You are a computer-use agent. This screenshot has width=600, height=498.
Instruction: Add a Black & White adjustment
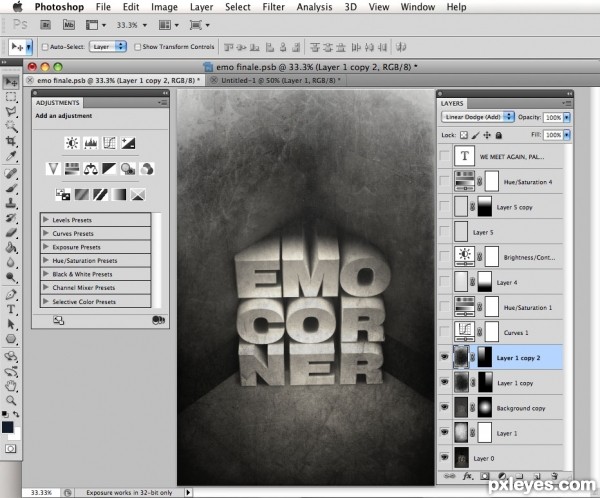(x=109, y=169)
